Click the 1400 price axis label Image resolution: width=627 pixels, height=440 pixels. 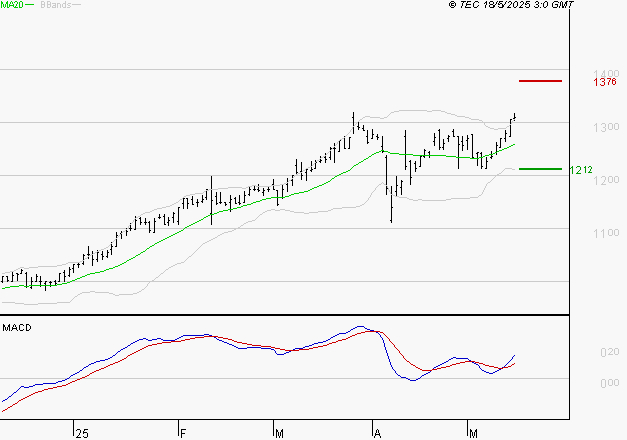pos(606,74)
